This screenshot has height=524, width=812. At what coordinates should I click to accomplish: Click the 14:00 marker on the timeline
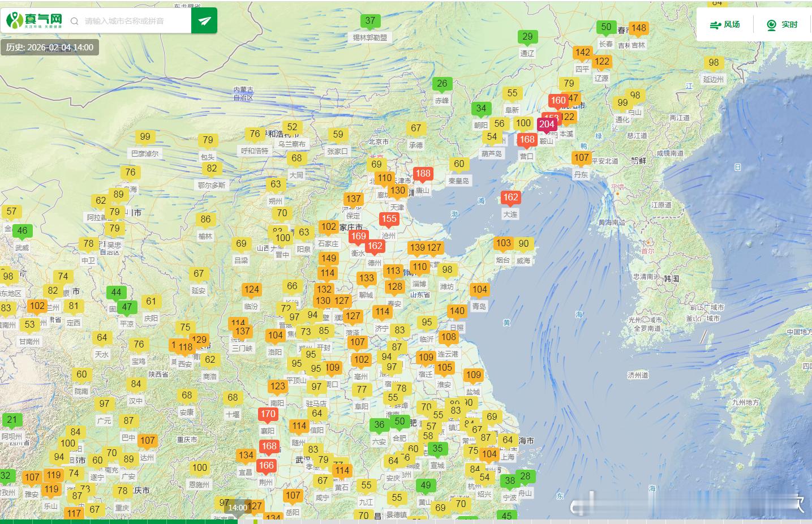(237, 507)
